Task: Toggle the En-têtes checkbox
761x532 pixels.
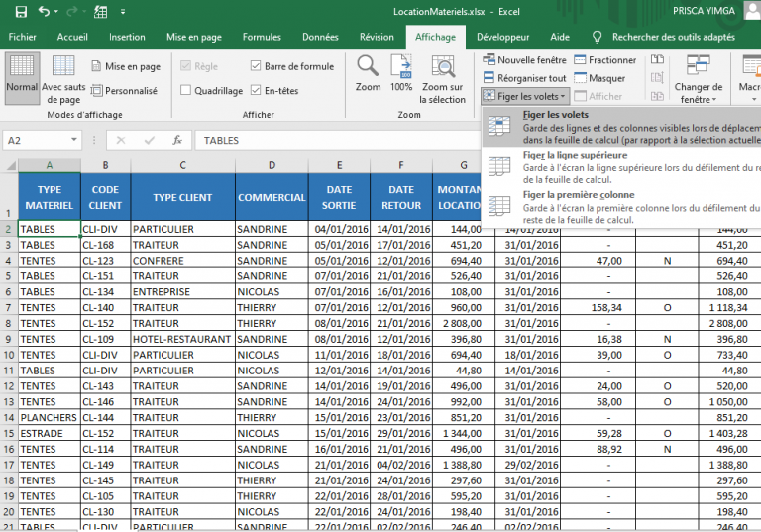Action: click(256, 91)
